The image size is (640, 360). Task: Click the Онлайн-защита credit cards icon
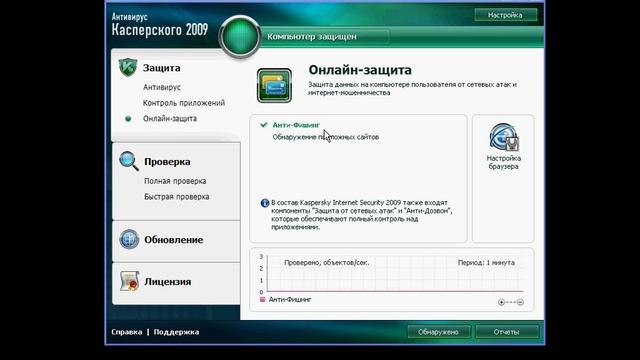[x=274, y=85]
